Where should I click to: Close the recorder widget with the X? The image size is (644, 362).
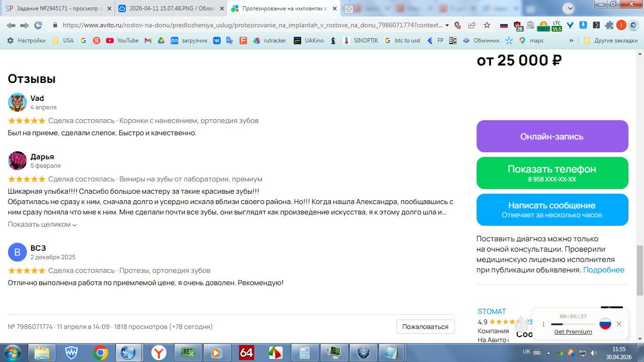619,324
